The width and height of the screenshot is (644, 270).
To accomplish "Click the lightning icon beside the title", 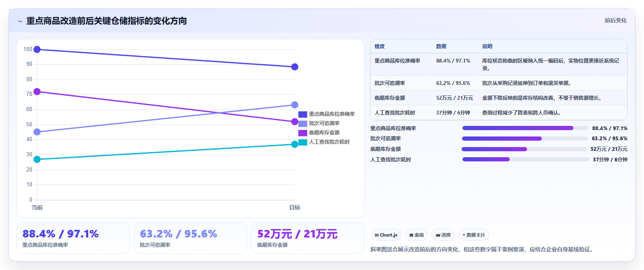I will [20, 21].
